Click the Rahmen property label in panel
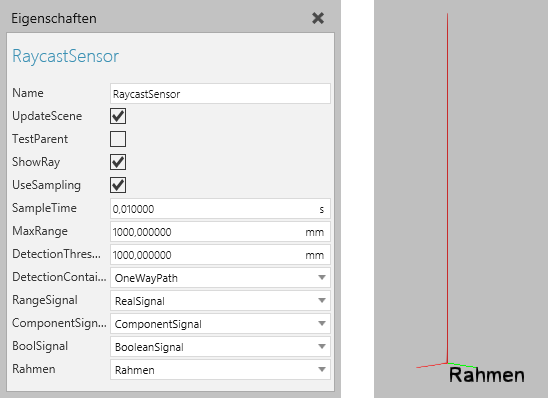The image size is (548, 398). (x=34, y=369)
